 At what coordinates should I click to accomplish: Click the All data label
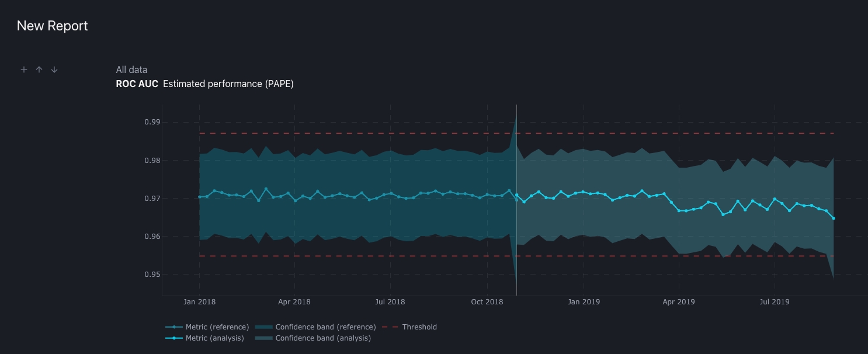coord(131,70)
